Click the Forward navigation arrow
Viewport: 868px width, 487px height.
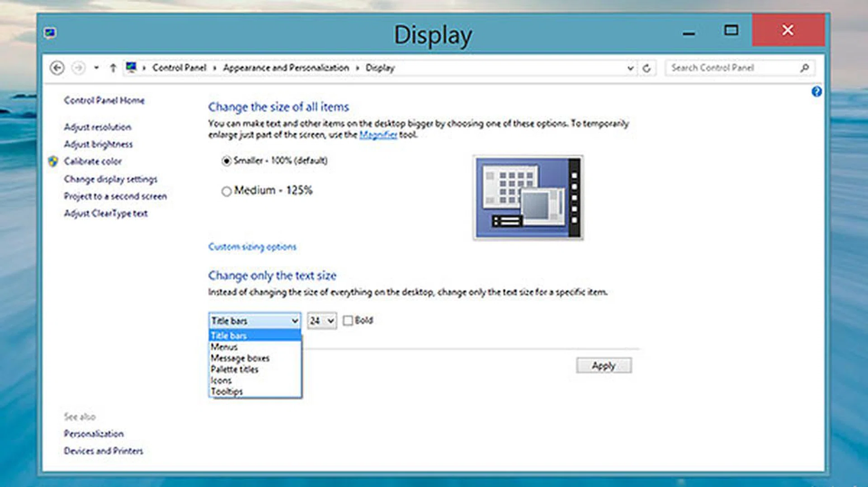coord(79,68)
